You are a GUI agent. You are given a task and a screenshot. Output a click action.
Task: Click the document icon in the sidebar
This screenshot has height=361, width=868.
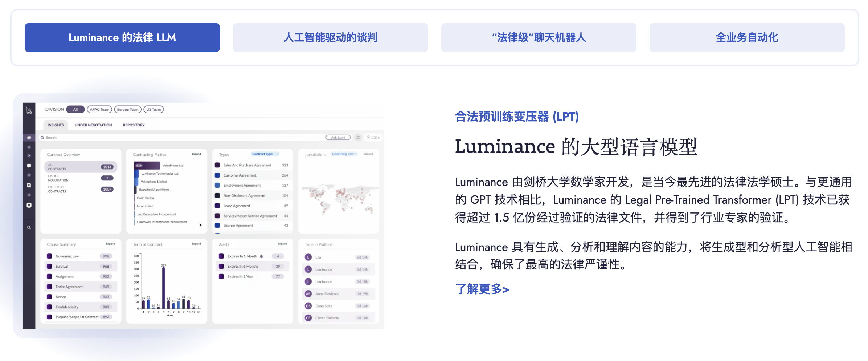(x=29, y=185)
